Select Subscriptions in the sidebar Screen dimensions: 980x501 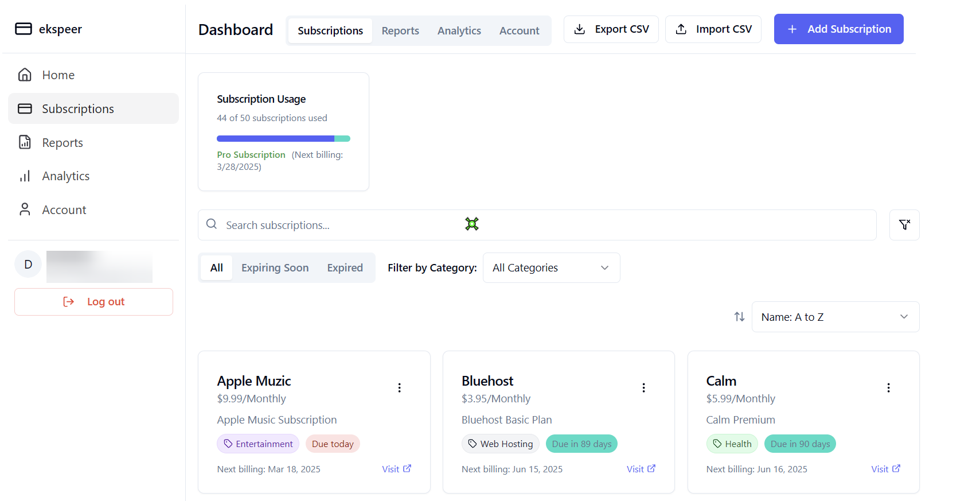pos(93,108)
